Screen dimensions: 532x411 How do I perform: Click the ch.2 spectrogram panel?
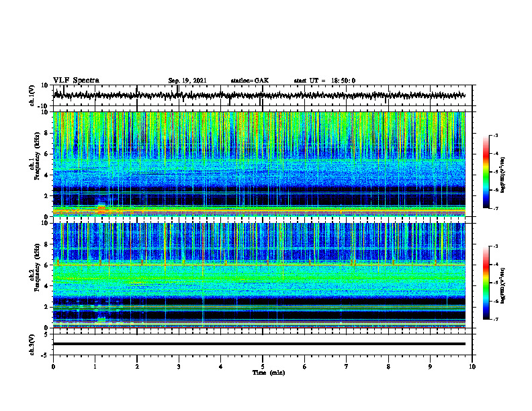(259, 275)
